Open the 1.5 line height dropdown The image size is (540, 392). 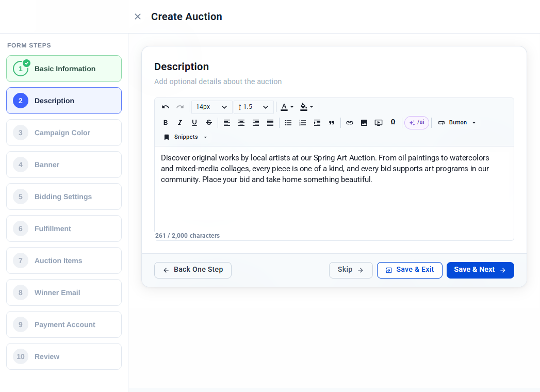[253, 107]
